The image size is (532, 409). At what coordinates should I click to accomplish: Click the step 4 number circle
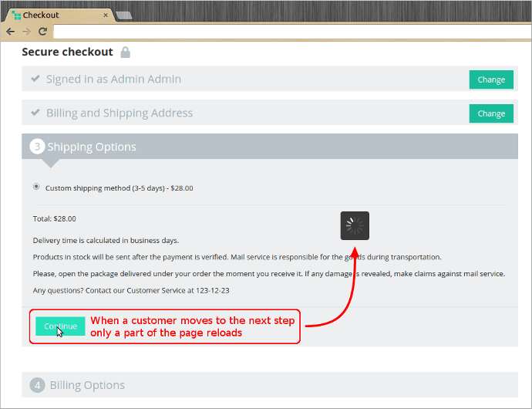point(37,385)
